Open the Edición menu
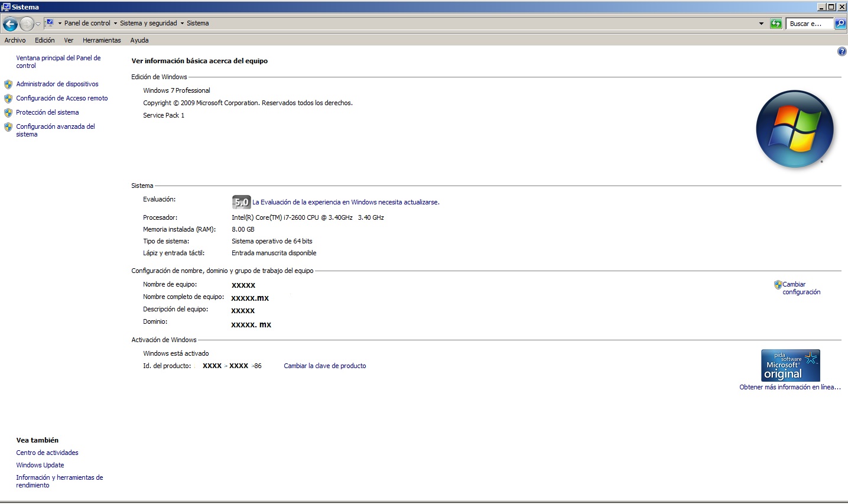Image resolution: width=848 pixels, height=504 pixels. 45,40
